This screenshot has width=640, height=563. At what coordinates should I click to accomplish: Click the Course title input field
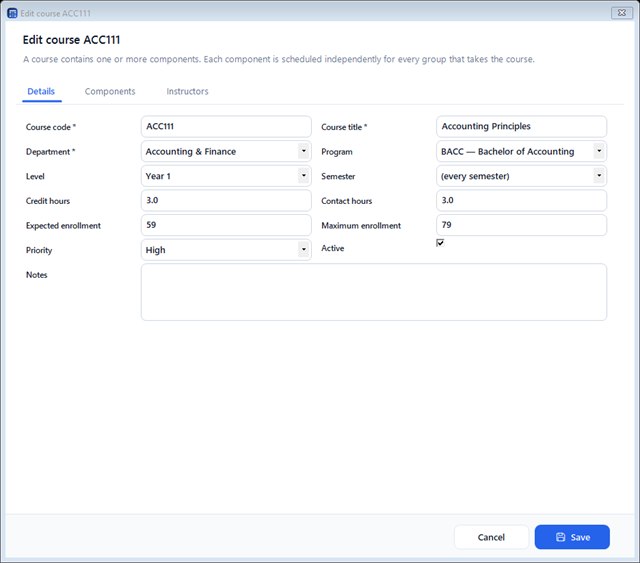pyautogui.click(x=521, y=127)
